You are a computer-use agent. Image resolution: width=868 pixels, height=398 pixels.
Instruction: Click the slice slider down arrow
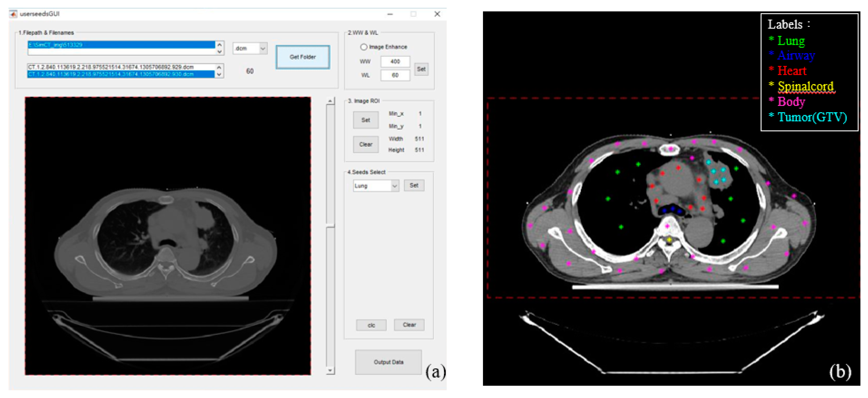click(330, 370)
